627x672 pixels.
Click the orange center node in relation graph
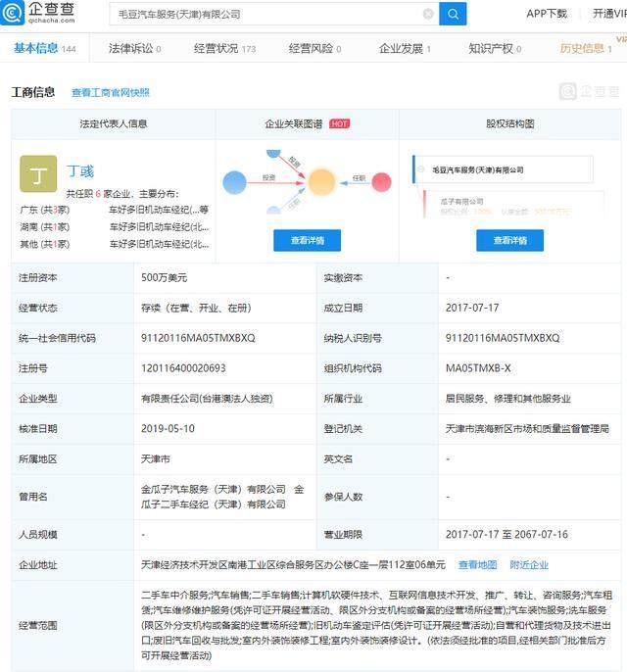tap(321, 180)
